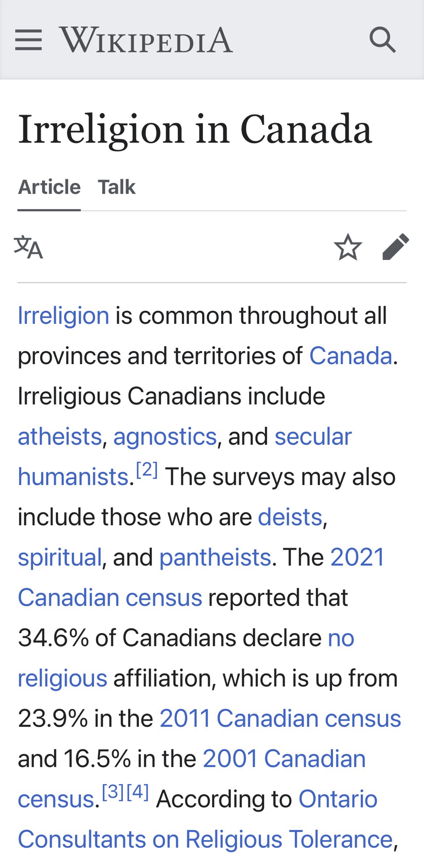Click the spiritual link
The height and width of the screenshot is (868, 424).
pos(60,557)
